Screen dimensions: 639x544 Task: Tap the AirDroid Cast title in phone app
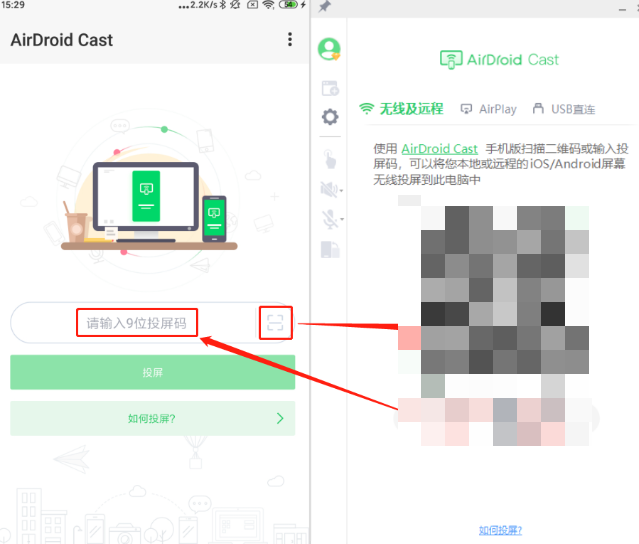(62, 40)
